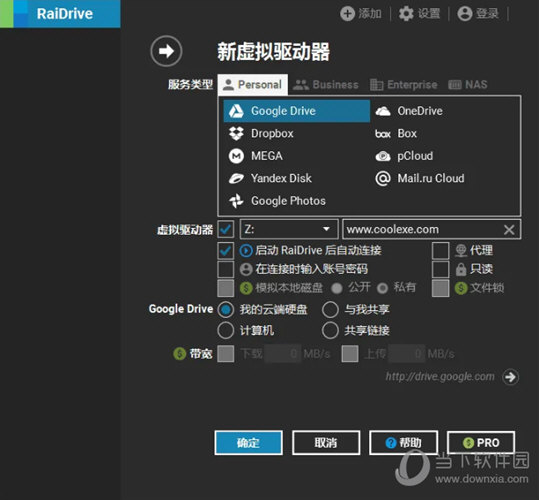This screenshot has height=500, width=539.
Task: Click the 带宽 dollar icon
Action: [x=180, y=353]
